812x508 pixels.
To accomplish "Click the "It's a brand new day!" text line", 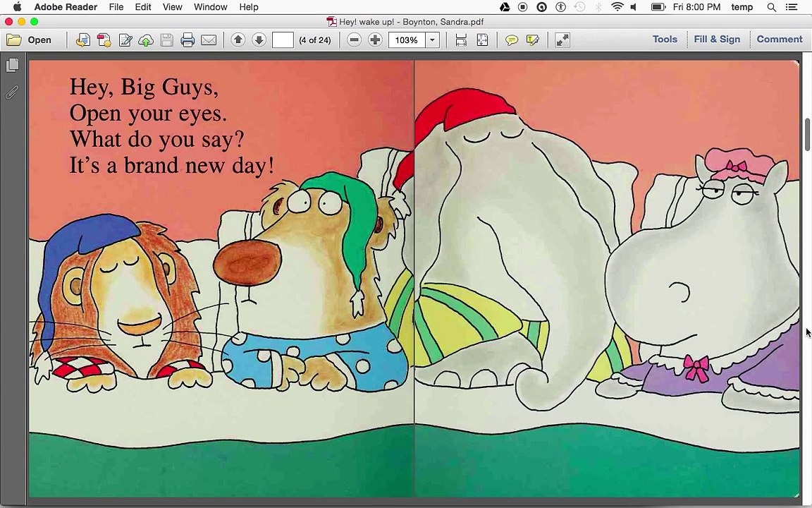I will click(172, 165).
